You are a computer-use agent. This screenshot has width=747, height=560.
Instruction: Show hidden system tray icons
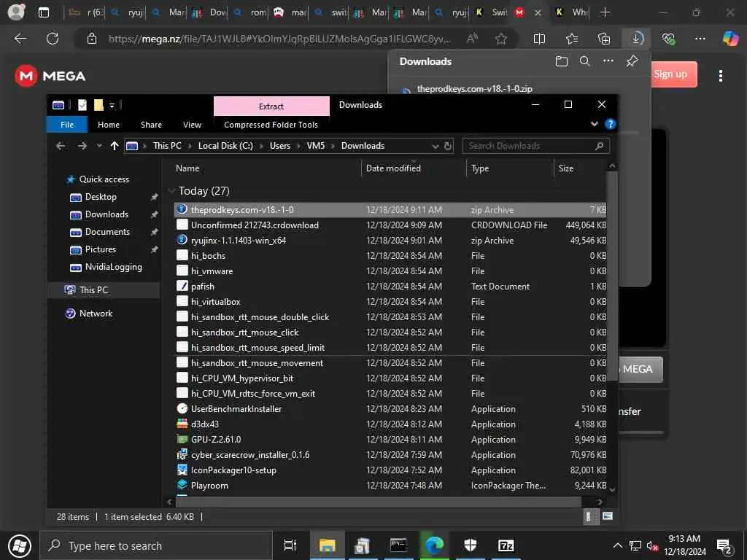[617, 545]
